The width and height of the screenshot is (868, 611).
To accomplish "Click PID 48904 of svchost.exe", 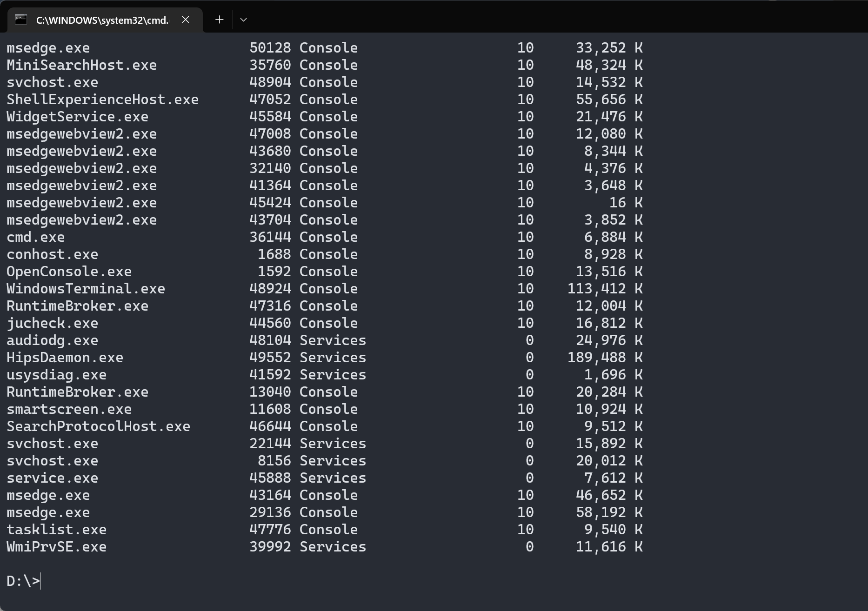I will pyautogui.click(x=270, y=82).
